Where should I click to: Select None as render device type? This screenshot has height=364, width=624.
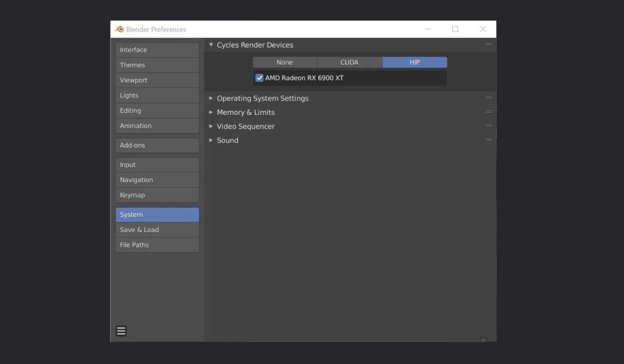pyautogui.click(x=284, y=62)
